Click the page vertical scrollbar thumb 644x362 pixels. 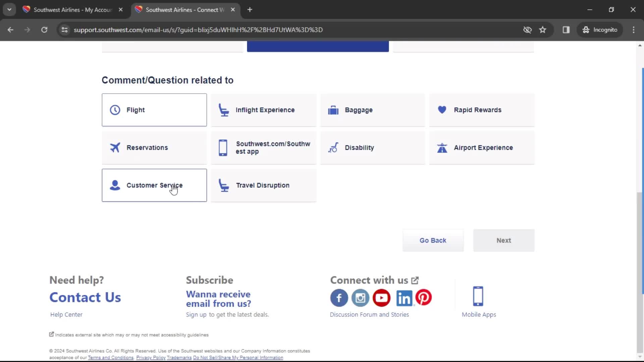640,273
